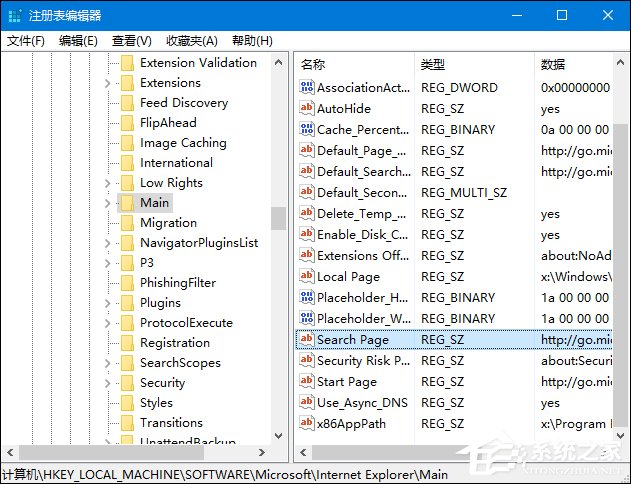This screenshot has height=484, width=631.
Task: Select the Start Page string icon
Action: click(307, 381)
